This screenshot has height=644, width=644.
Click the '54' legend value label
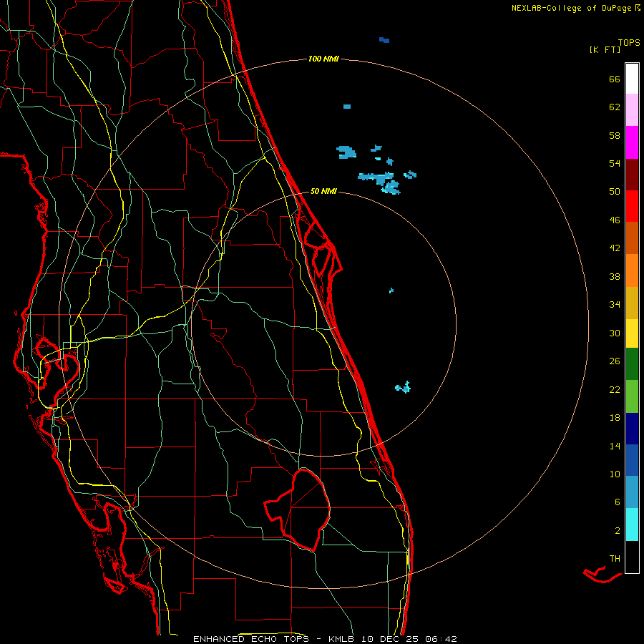tap(615, 163)
